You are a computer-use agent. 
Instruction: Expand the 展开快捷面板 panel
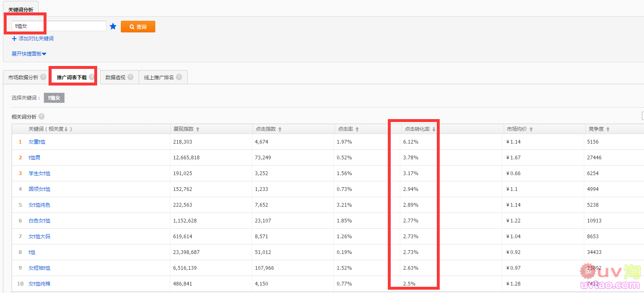(x=29, y=54)
